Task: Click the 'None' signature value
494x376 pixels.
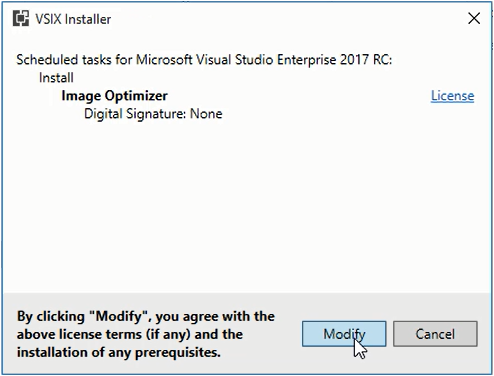Action: (x=206, y=114)
